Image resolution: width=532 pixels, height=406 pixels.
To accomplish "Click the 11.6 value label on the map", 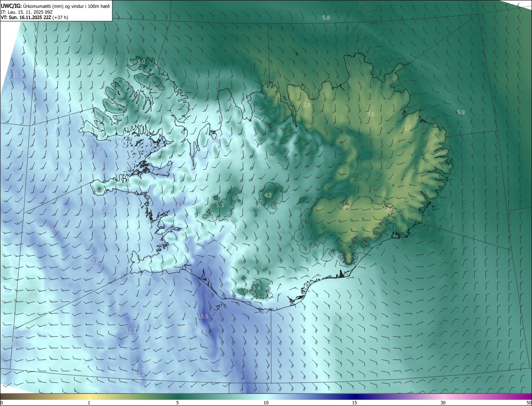I will pyautogui.click(x=106, y=210).
